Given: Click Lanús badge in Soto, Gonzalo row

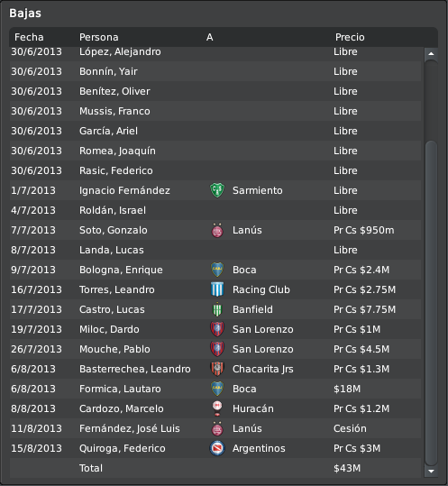Looking at the screenshot, I should (217, 230).
